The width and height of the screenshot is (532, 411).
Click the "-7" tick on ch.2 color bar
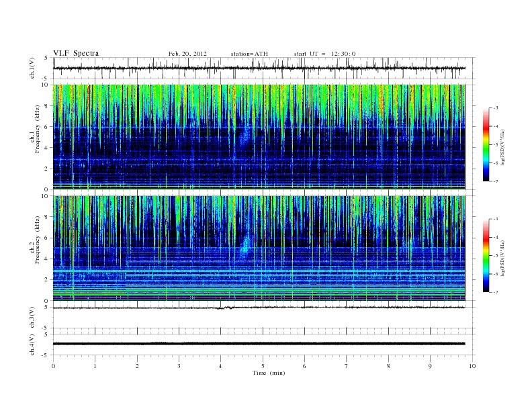495,292
